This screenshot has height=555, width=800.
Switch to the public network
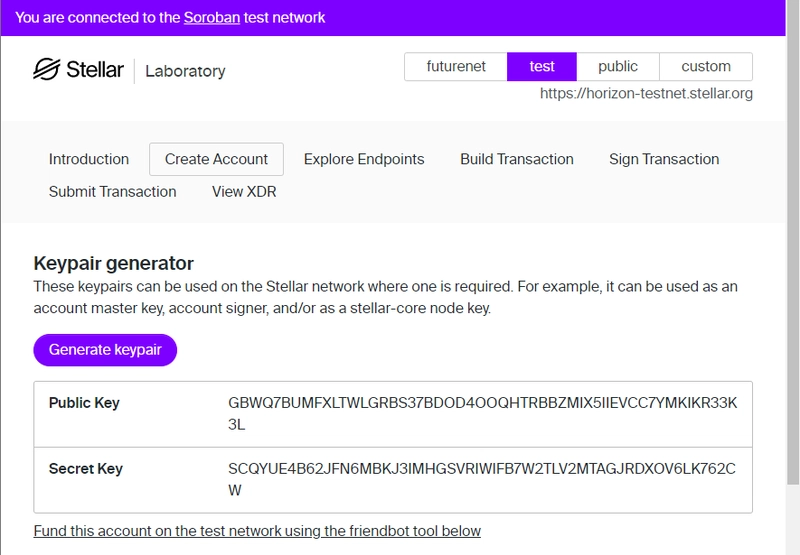(x=618, y=67)
